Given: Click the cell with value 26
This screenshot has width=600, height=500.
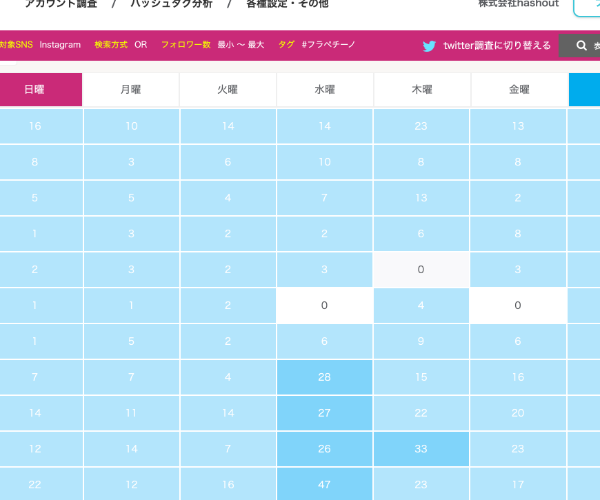Looking at the screenshot, I should (x=324, y=449).
